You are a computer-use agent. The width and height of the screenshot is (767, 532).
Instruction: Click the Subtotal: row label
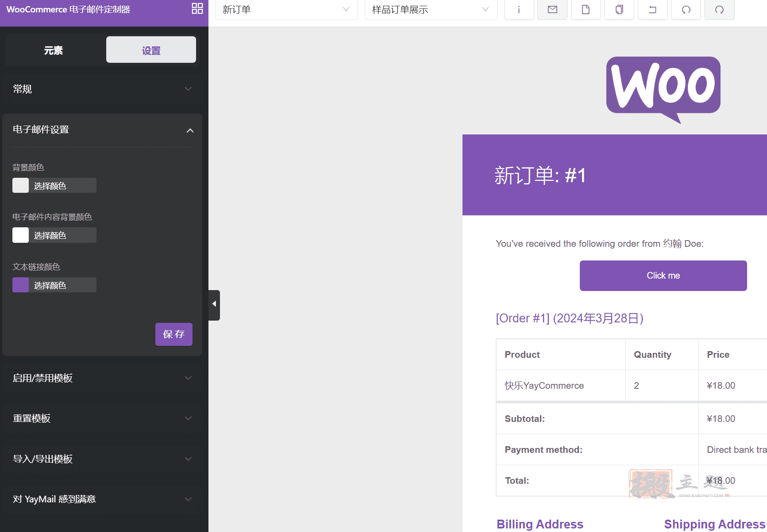[524, 419]
